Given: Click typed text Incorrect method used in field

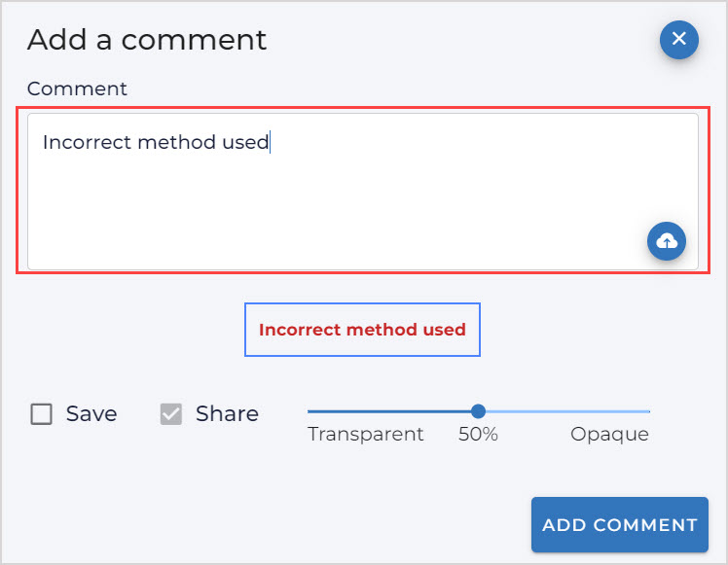Looking at the screenshot, I should (156, 143).
